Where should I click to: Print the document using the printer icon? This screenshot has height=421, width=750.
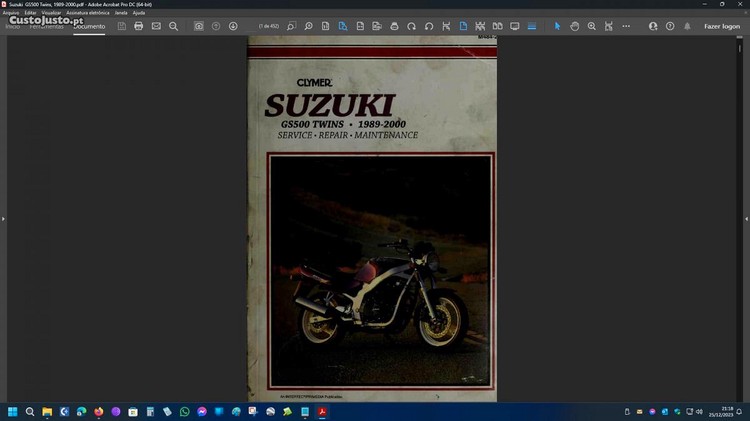point(138,26)
